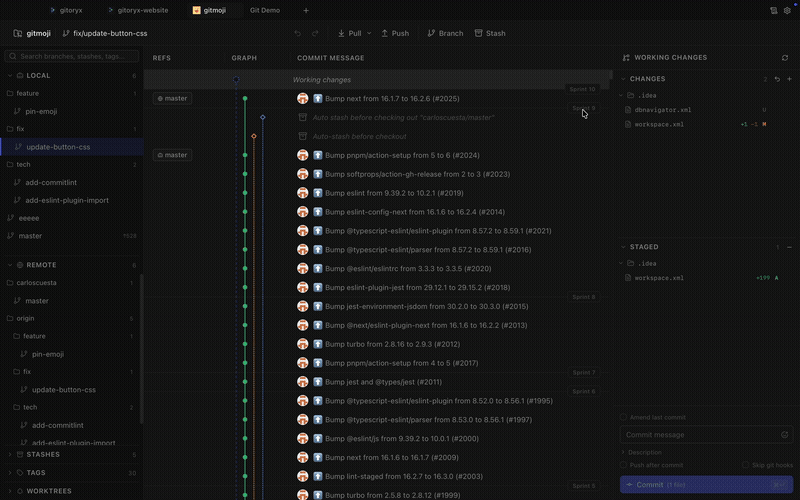800x500 pixels.
Task: Collapse the REMOTE section
Action: [x=10, y=265]
